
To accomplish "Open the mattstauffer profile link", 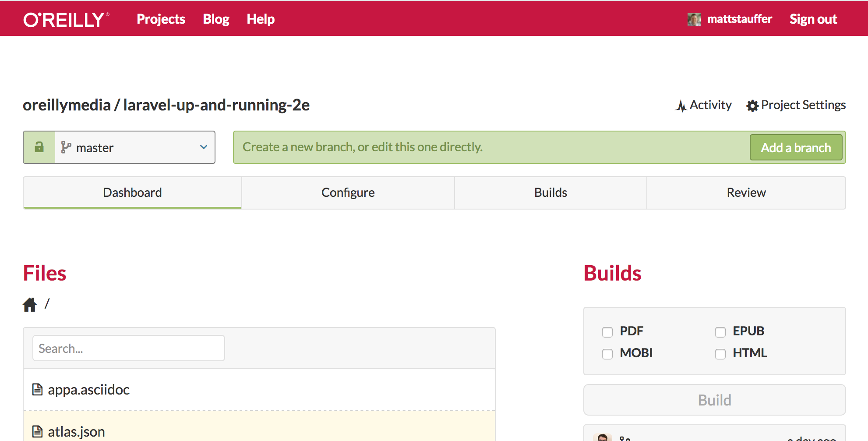I will 739,19.
